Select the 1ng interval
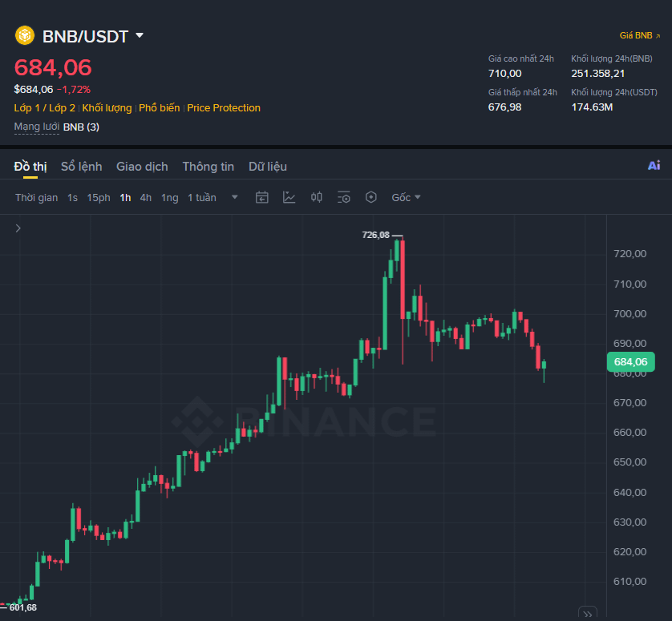 coord(170,198)
